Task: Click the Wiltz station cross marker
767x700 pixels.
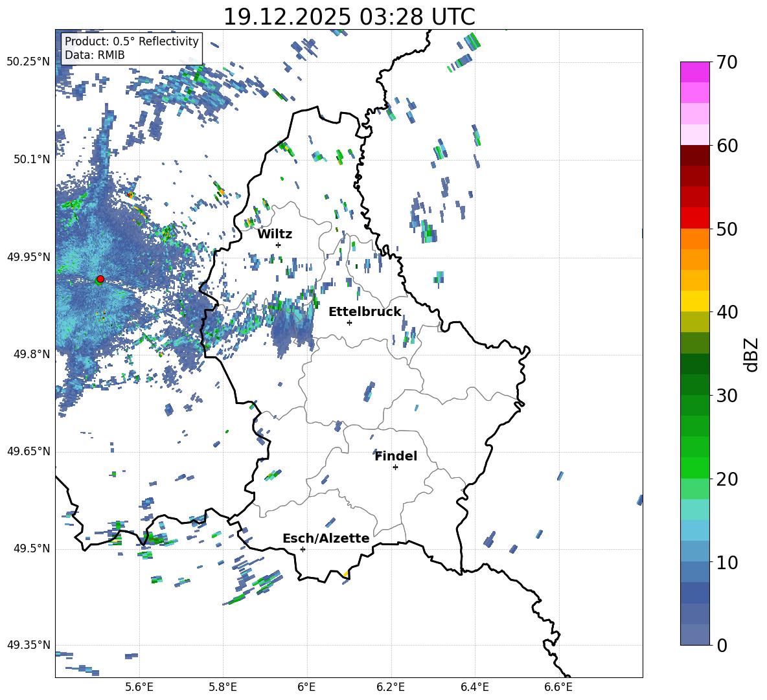Action: (279, 245)
